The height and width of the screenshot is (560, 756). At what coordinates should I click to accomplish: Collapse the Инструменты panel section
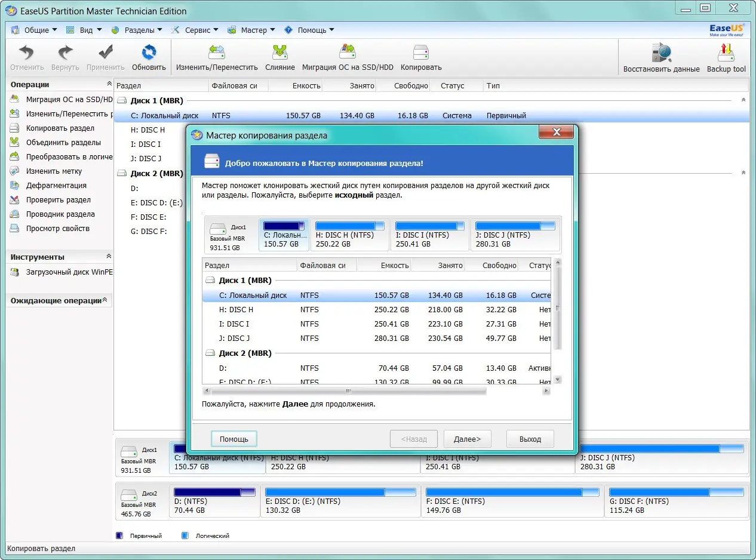pos(109,257)
